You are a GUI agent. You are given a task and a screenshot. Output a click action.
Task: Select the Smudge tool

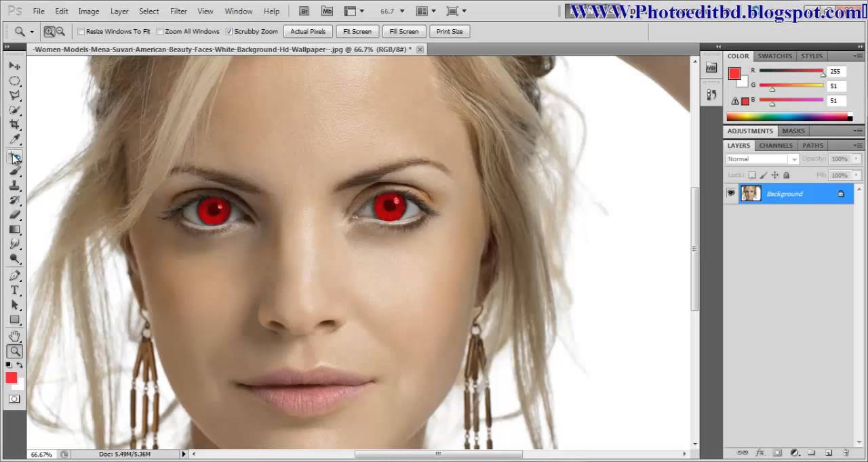tap(14, 244)
